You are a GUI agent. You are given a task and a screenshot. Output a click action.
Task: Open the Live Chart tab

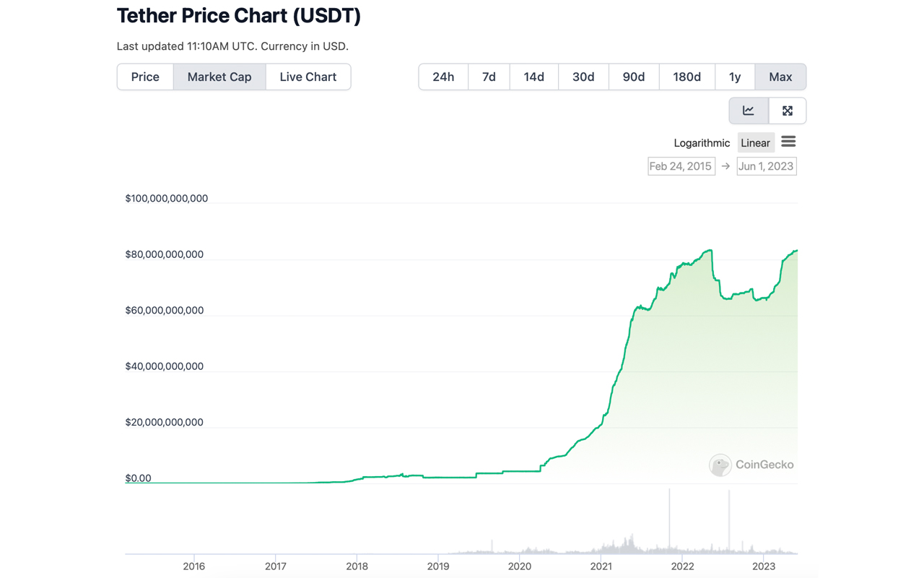(x=308, y=77)
